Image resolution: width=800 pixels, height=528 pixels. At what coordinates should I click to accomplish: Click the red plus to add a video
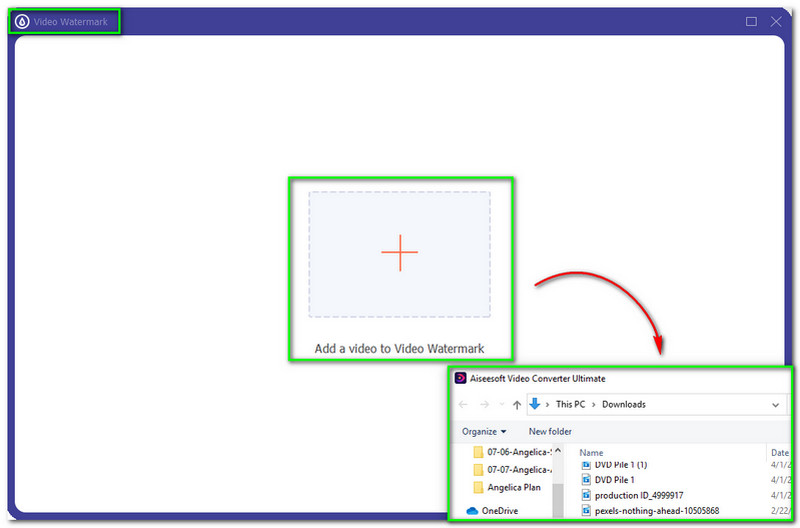399,253
